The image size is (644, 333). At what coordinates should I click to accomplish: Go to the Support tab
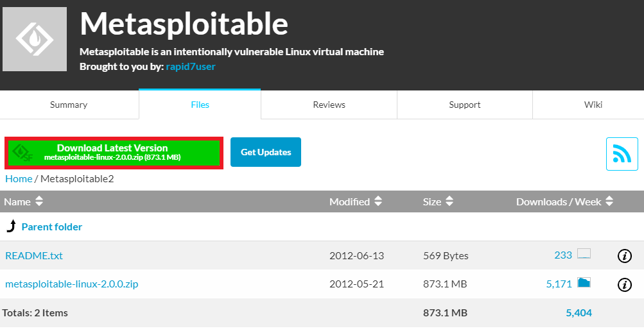(464, 105)
